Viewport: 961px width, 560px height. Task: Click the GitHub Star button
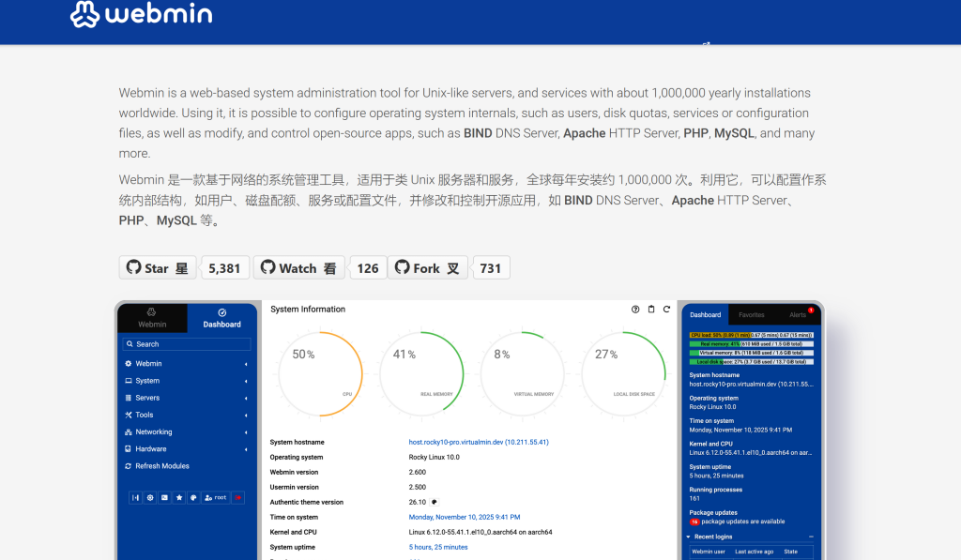[x=157, y=267]
